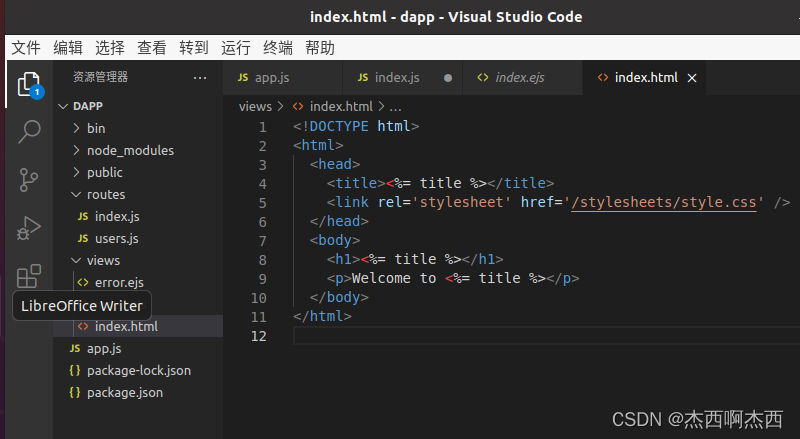Click the code icon of error.ejs
This screenshot has height=439, width=800.
(x=83, y=282)
